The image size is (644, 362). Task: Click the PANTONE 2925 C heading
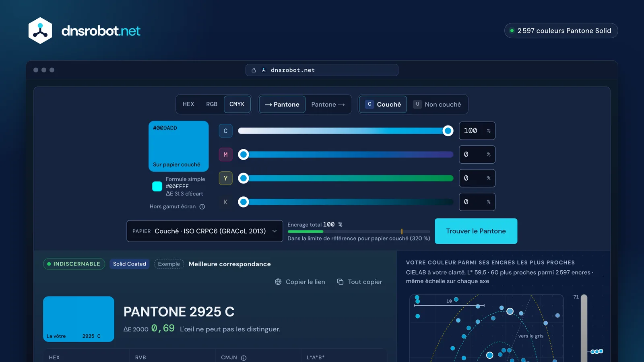179,312
